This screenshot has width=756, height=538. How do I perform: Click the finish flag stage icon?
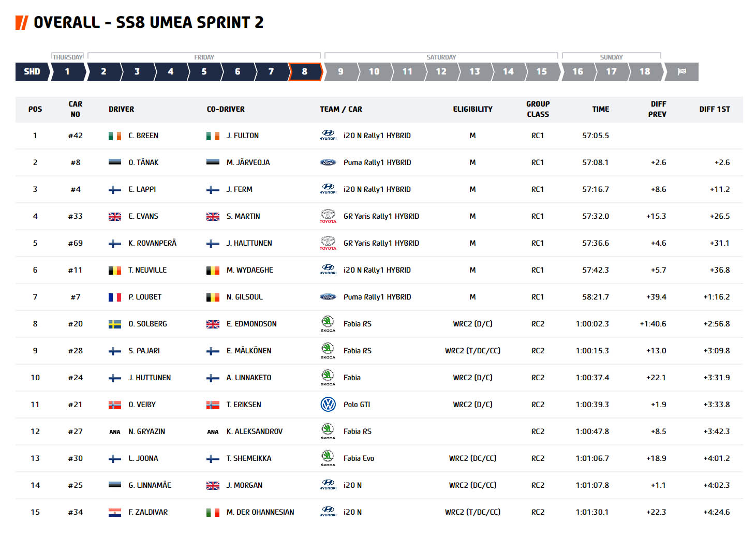(x=682, y=72)
